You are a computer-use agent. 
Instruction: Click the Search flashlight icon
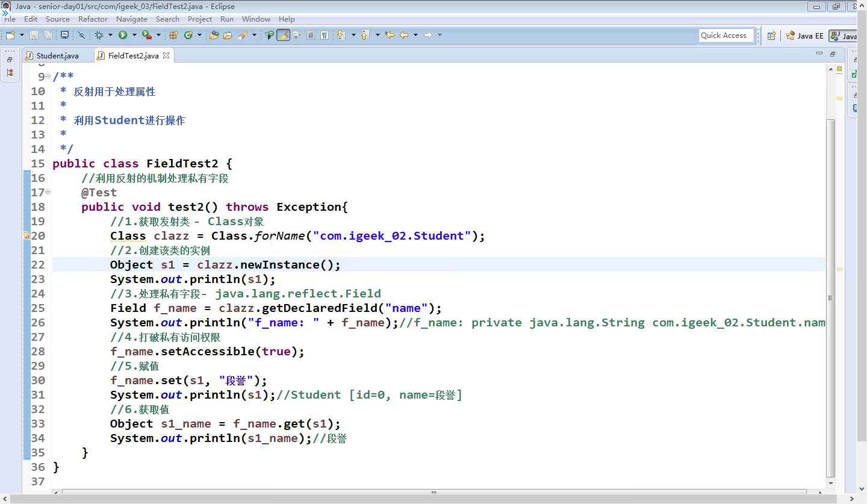pos(243,35)
